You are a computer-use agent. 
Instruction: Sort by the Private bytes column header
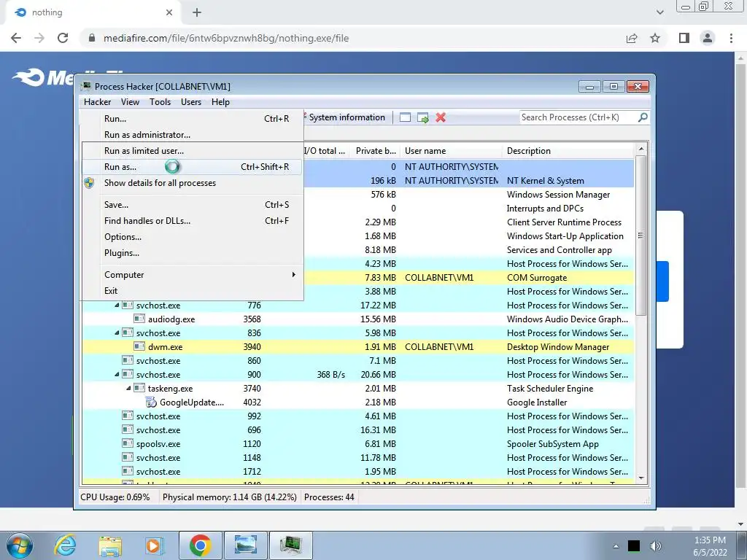pos(376,151)
